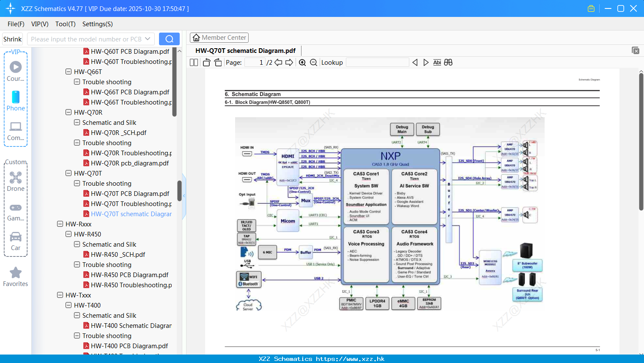Collapse the HW-R450 tree node
The image size is (644, 363).
[x=69, y=234]
